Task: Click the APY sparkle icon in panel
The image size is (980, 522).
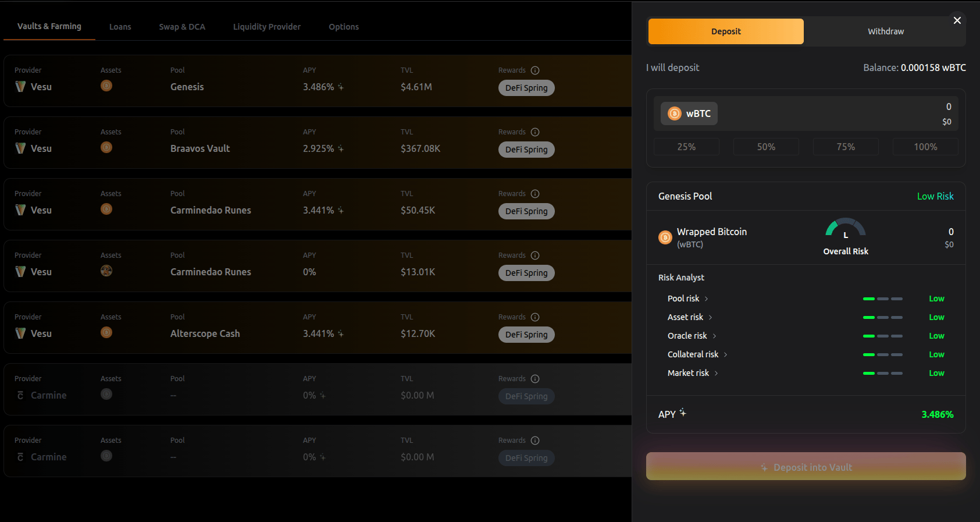Action: click(x=683, y=413)
